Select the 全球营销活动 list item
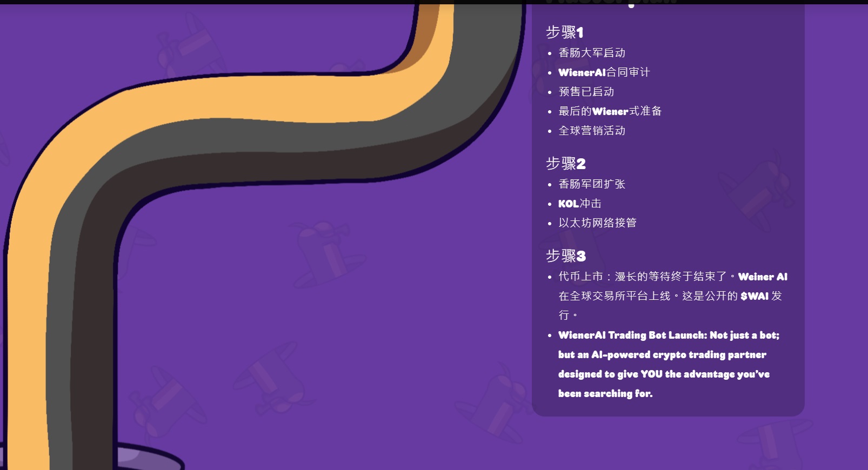The width and height of the screenshot is (868, 470). 592,131
